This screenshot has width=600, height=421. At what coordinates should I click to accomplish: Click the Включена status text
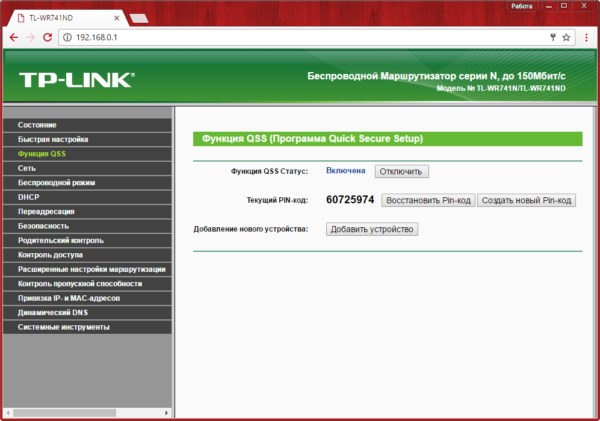(346, 171)
